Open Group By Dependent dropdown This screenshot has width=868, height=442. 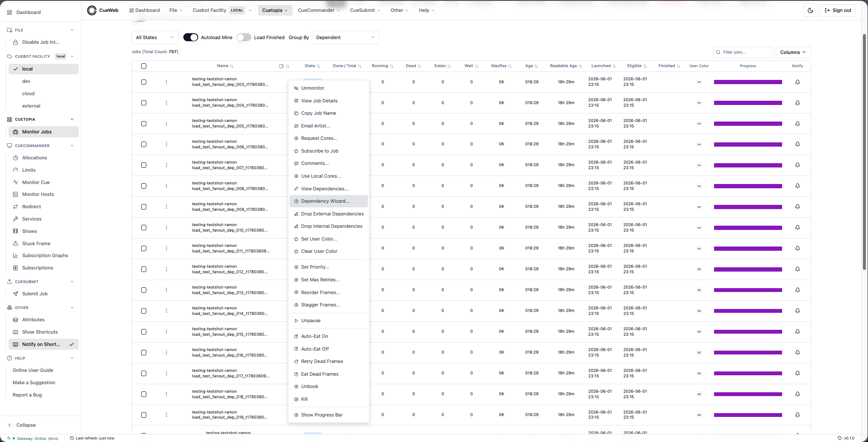coord(345,37)
